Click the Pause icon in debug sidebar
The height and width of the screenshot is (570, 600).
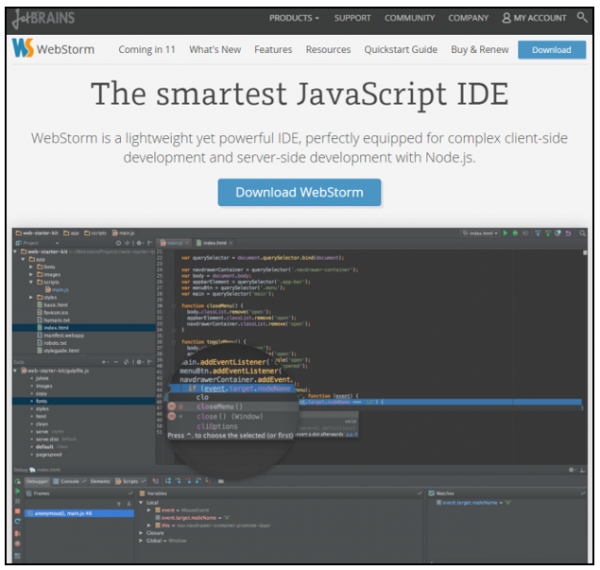[x=17, y=501]
